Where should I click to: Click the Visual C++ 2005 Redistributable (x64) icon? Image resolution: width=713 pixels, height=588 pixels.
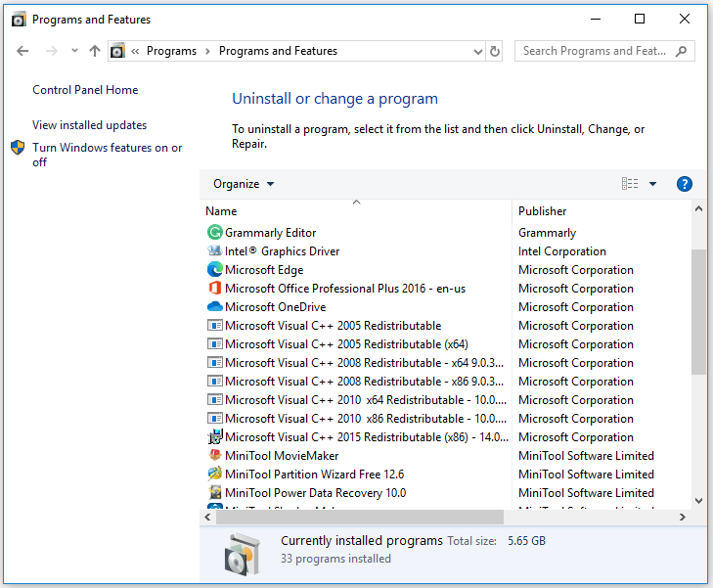(x=214, y=343)
